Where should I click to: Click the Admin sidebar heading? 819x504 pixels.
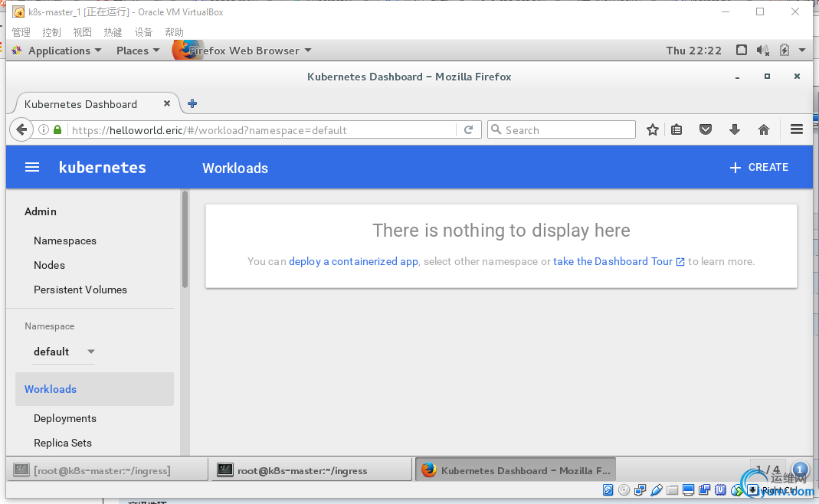click(40, 211)
